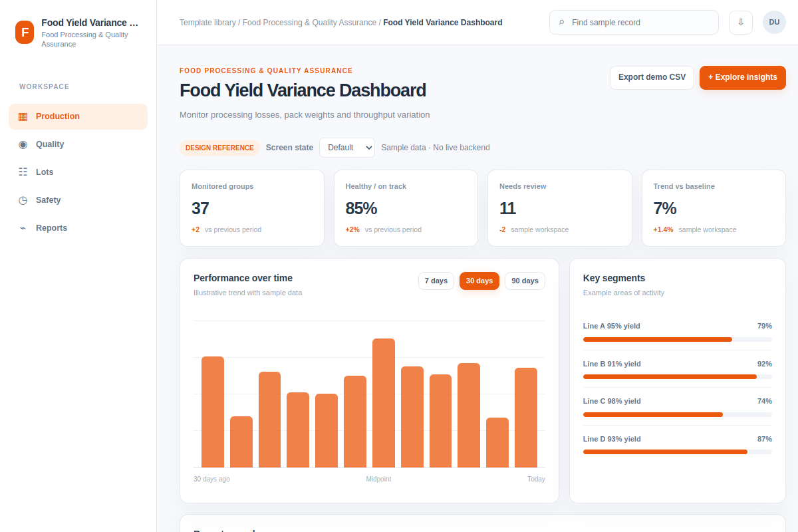Image resolution: width=798 pixels, height=532 pixels.
Task: Click the DESIGN REFERENCE badge
Action: pos(219,148)
